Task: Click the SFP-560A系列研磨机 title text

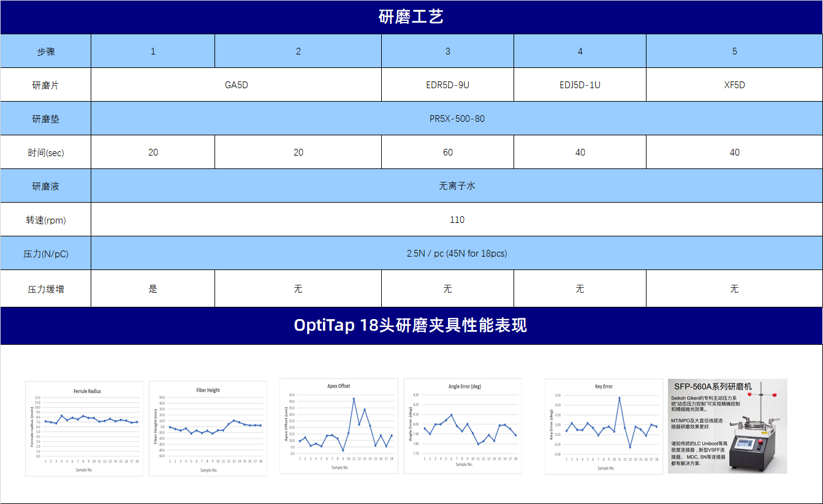Action: 713,387
